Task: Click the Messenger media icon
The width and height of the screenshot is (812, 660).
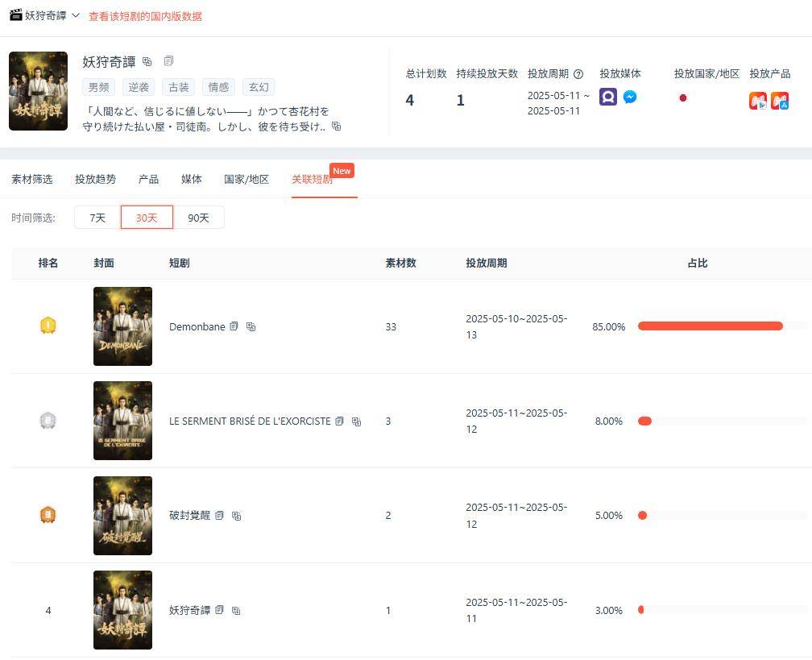Action: pyautogui.click(x=630, y=97)
